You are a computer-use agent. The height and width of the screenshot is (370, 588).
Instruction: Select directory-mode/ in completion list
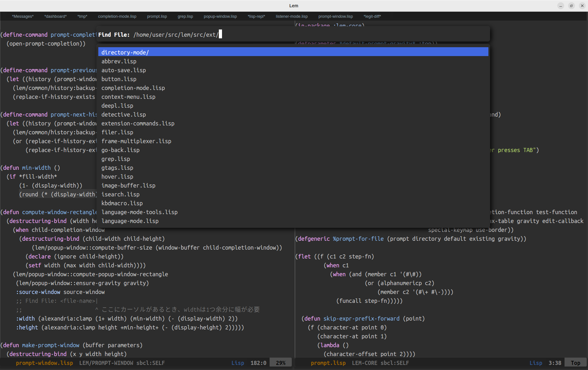click(x=125, y=52)
